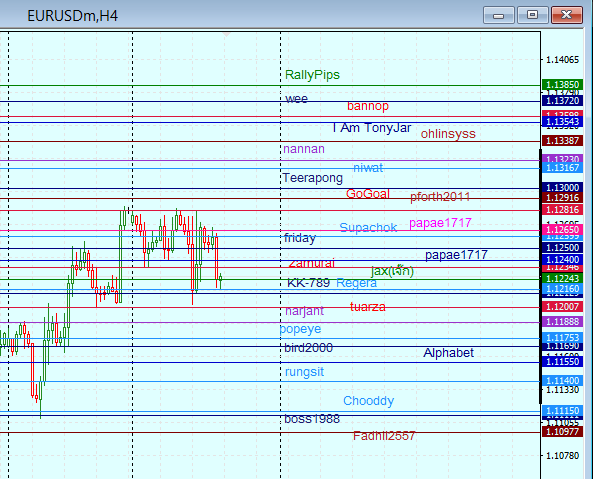Select the dark blue papae1717 label
593x479 pixels.
tap(456, 255)
